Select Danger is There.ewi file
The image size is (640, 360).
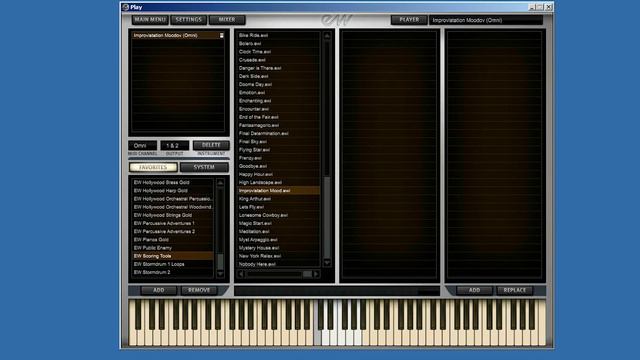coord(279,68)
